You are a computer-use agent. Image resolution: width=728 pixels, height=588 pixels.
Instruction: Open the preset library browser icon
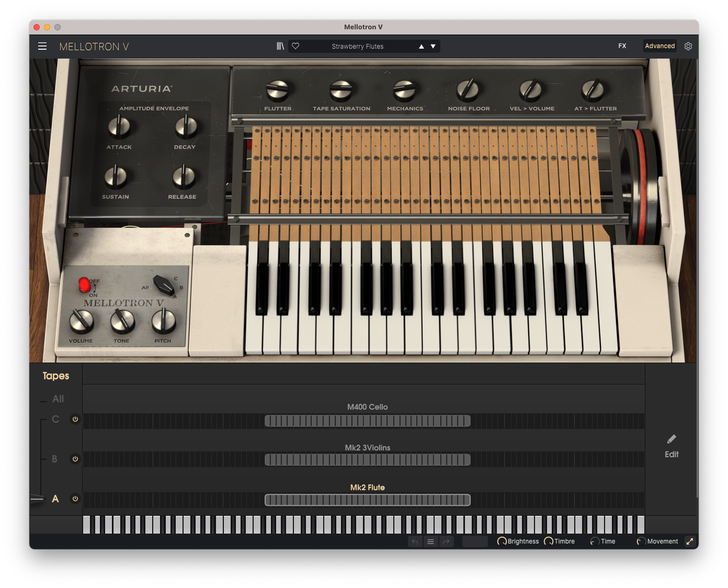280,46
